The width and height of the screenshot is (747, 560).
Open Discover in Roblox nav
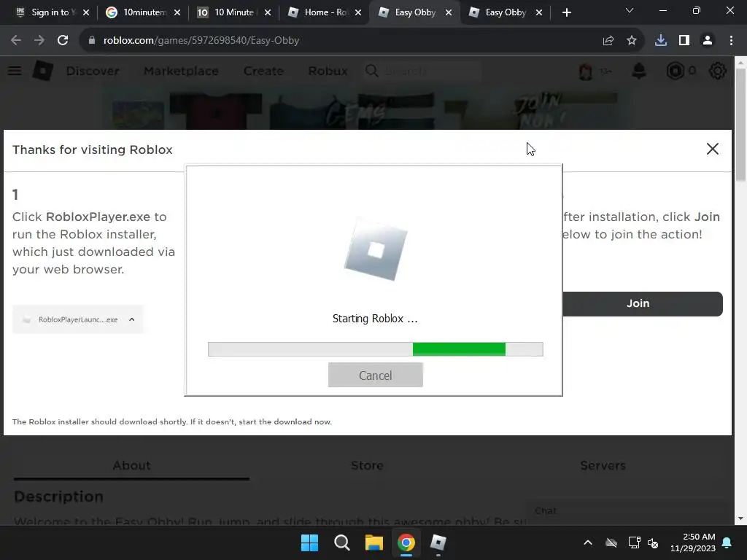pyautogui.click(x=93, y=71)
